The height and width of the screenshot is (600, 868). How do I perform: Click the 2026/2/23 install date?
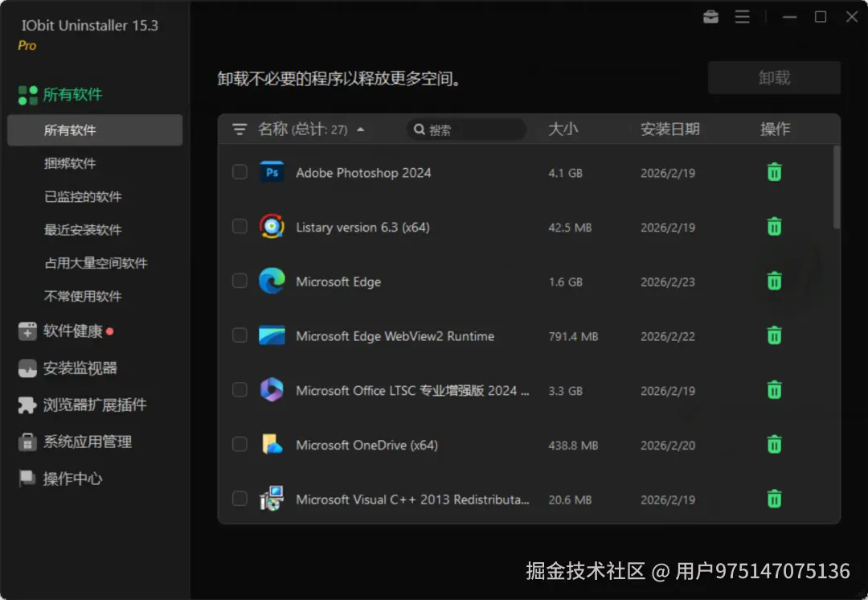pyautogui.click(x=668, y=282)
